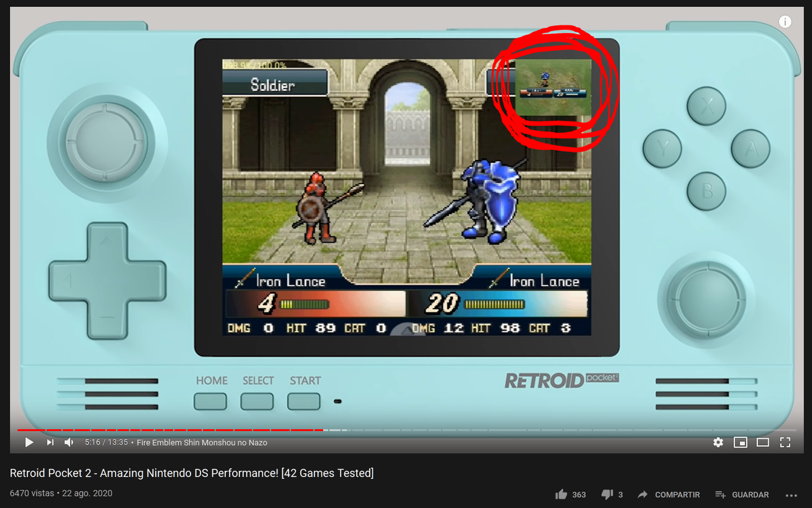The width and height of the screenshot is (812, 508).
Task: Open the info card icon
Action: coord(785,22)
